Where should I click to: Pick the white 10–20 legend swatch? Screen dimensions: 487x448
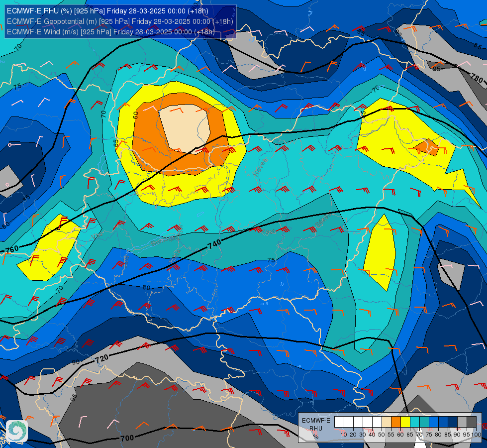click(349, 422)
